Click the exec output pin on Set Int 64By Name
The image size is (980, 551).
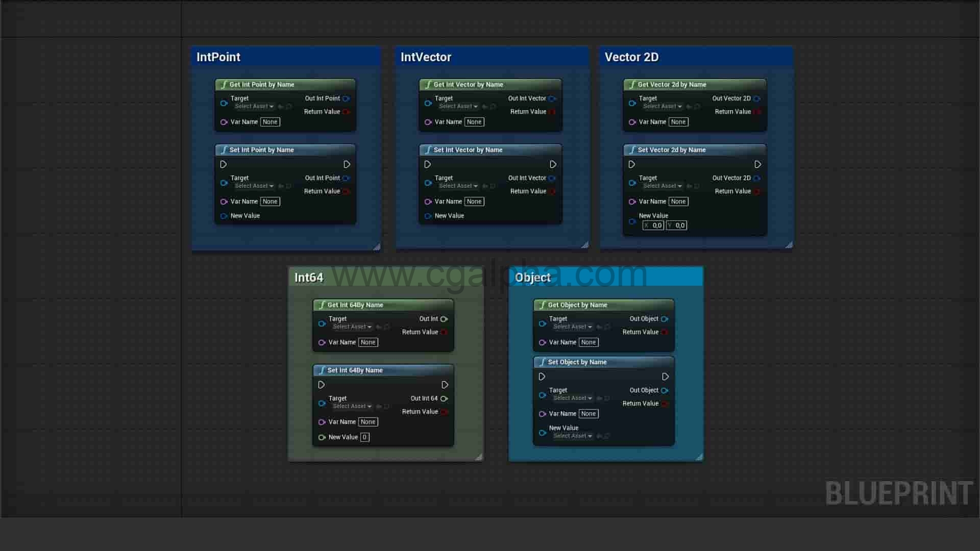[x=445, y=385]
